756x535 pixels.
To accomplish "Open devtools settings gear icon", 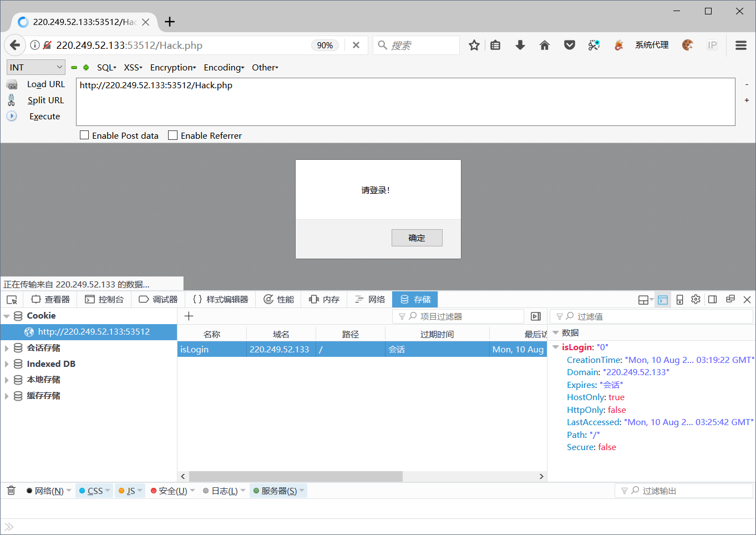I will [x=696, y=299].
